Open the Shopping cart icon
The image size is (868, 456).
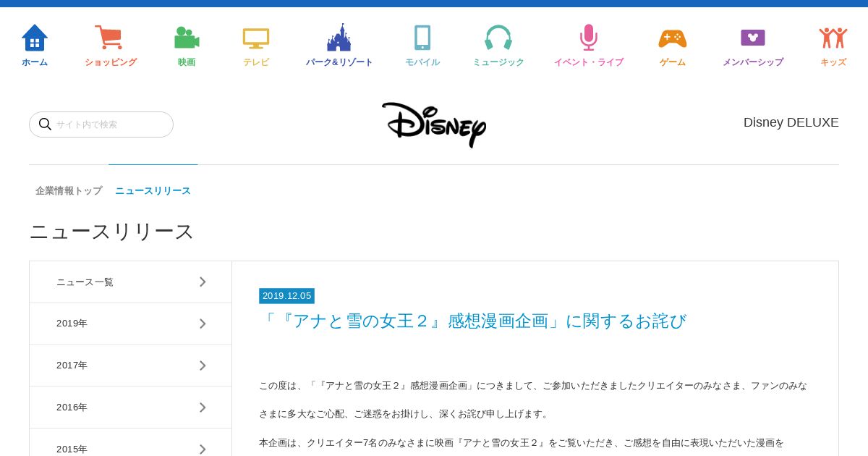point(109,38)
